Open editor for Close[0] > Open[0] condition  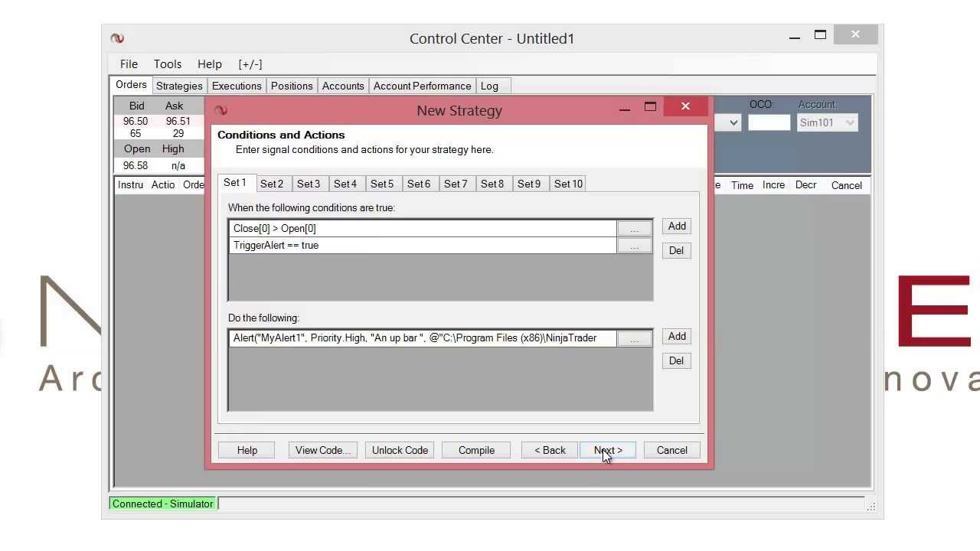click(x=634, y=229)
